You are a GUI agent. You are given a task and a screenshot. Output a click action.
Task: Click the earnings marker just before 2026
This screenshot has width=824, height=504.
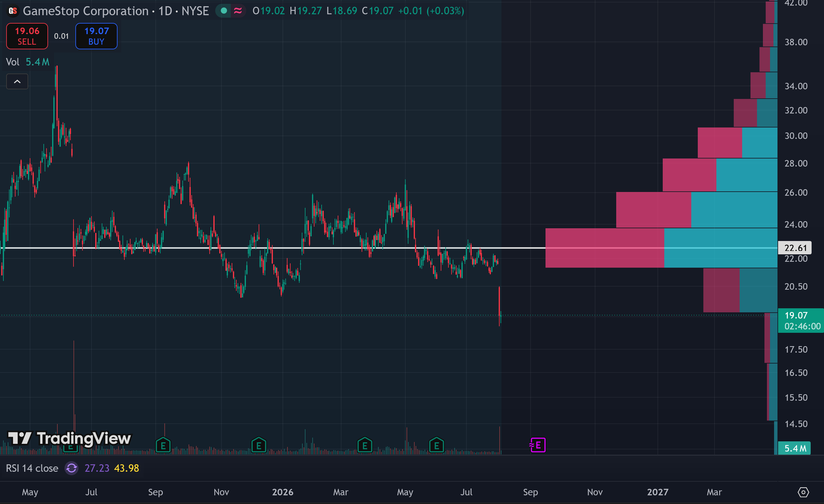[x=259, y=445]
